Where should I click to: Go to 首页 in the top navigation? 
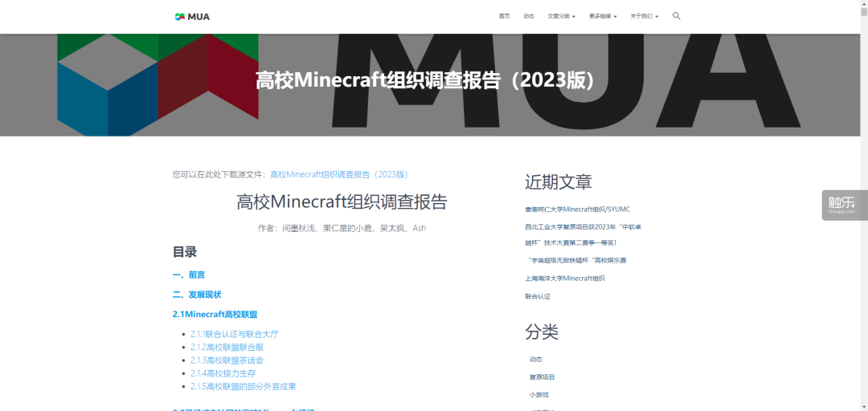[504, 17]
